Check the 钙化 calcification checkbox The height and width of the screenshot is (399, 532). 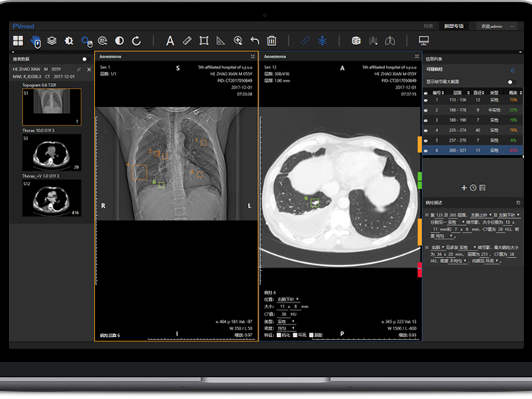click(279, 335)
